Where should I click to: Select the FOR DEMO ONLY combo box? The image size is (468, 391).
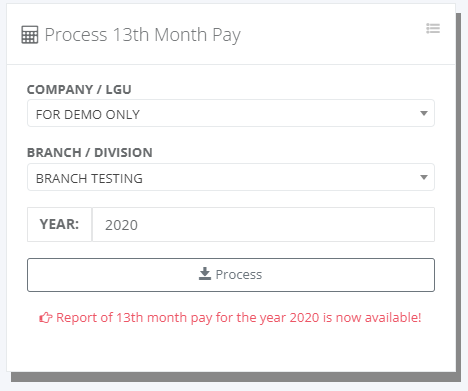coord(231,113)
